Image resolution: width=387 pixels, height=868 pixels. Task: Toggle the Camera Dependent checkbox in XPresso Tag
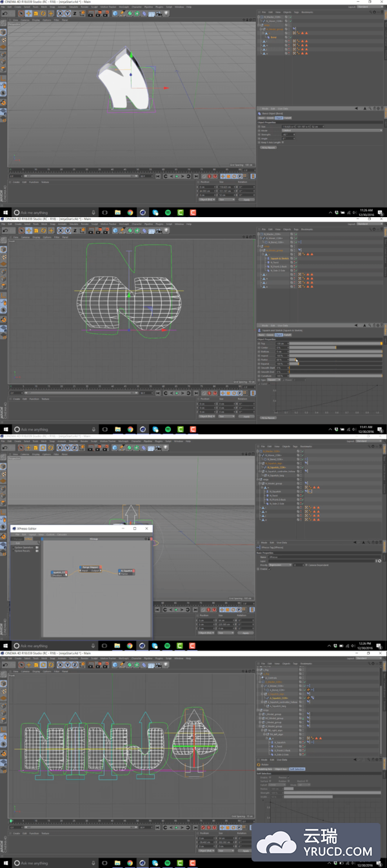[x=306, y=565]
